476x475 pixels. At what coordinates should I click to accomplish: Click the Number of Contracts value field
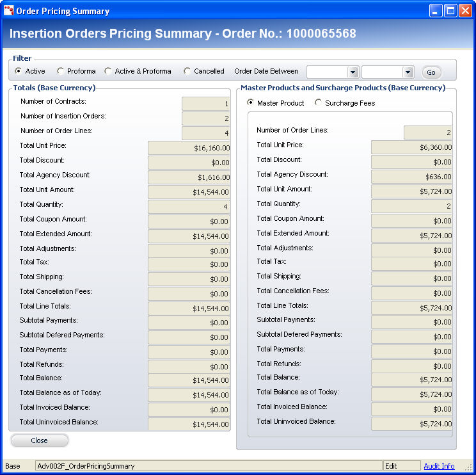pos(205,104)
